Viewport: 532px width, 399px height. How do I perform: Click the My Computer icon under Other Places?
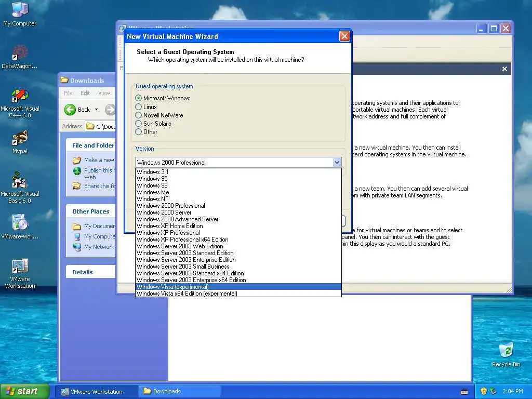tap(77, 236)
